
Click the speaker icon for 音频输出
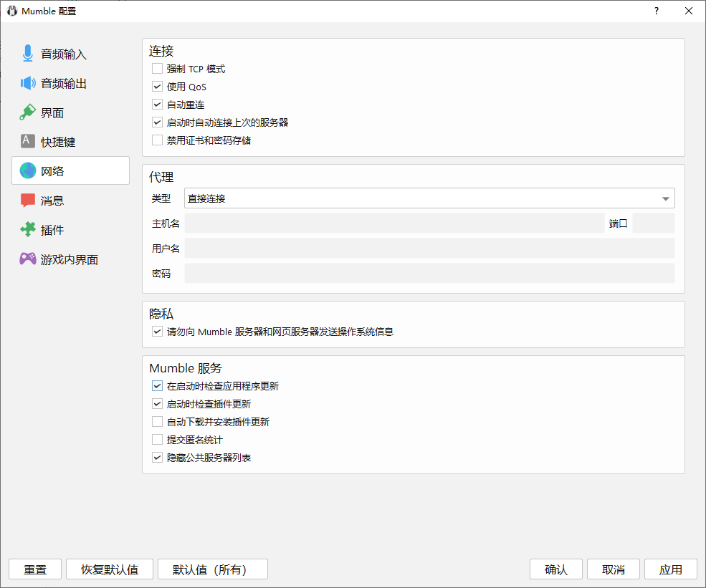28,83
